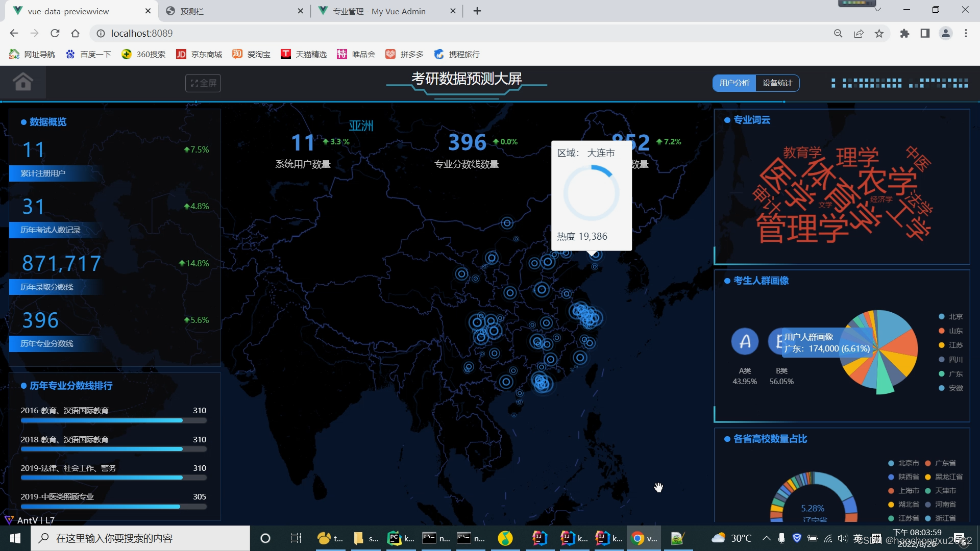Open the share page icon in address bar
980x551 pixels.
coord(859,33)
